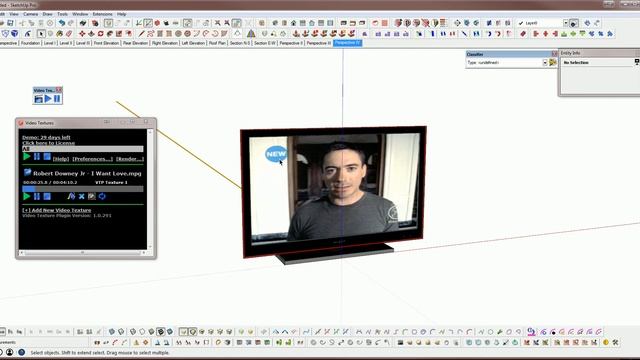Switch to the Foundation scene tab

[x=30, y=43]
